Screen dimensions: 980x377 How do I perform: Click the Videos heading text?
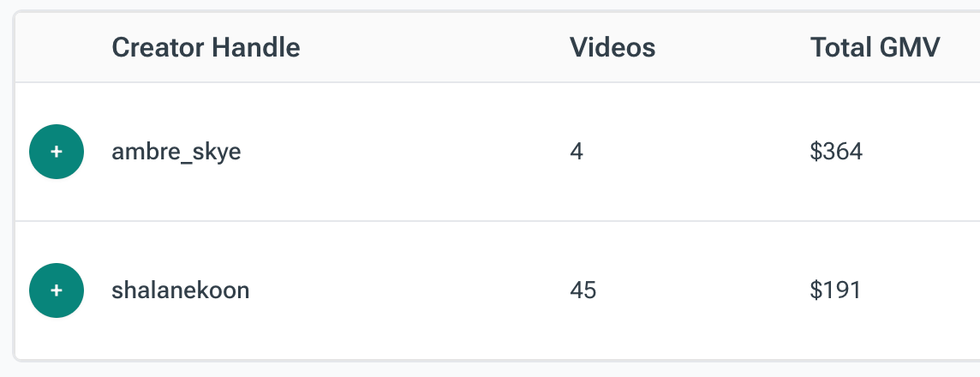612,47
